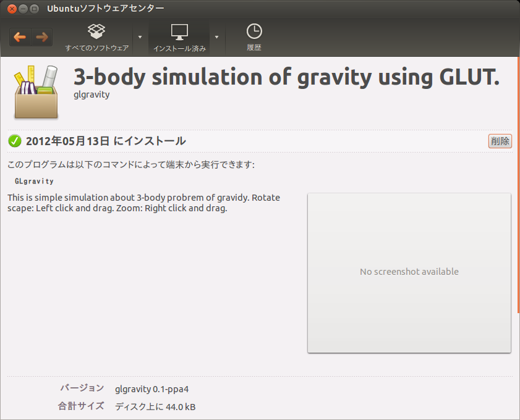Click the glgravity package name under title

pos(92,94)
